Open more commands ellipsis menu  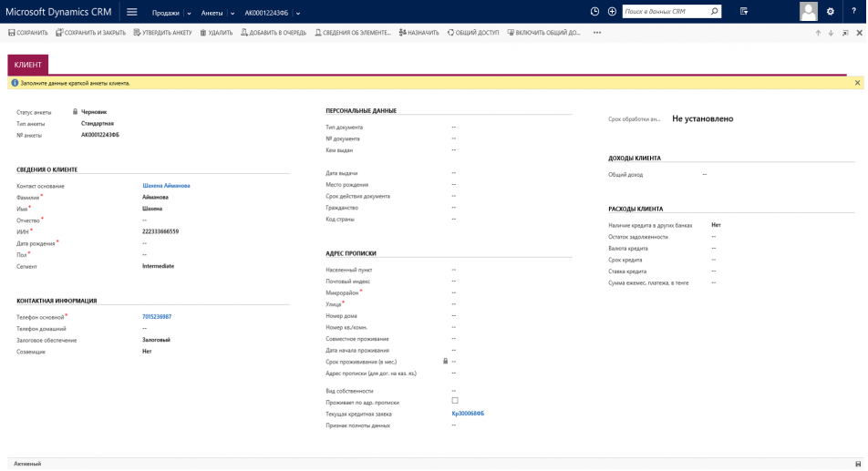point(597,33)
